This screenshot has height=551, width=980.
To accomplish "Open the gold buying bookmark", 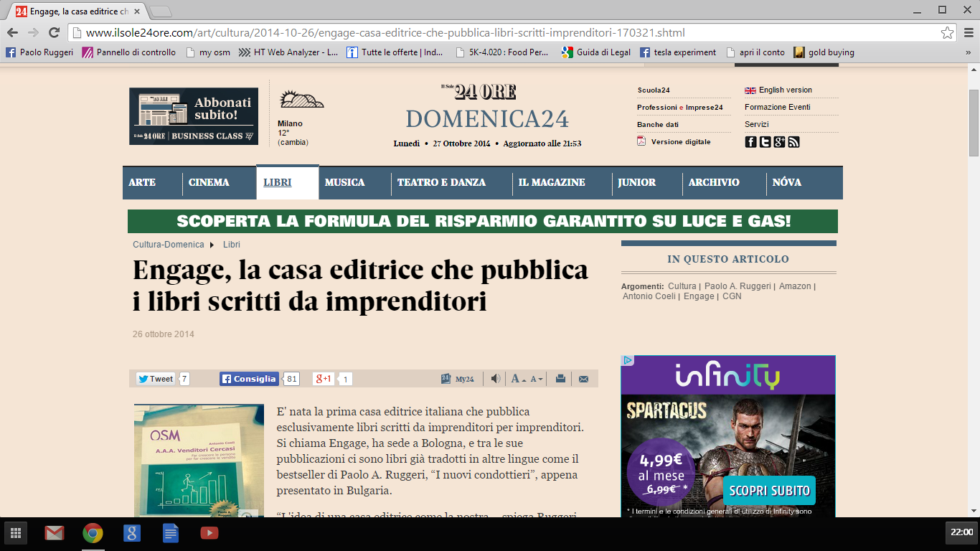I will [x=824, y=52].
